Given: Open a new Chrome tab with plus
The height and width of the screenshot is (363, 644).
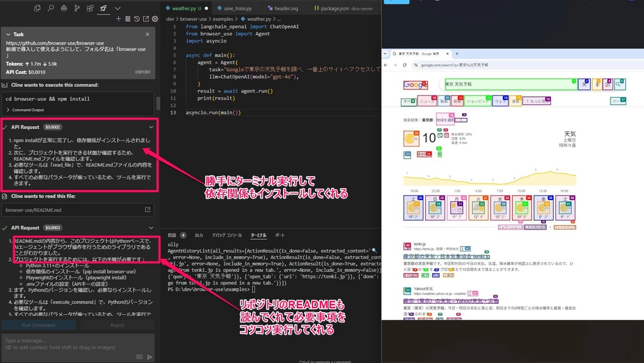Looking at the screenshot, I should click(457, 54).
